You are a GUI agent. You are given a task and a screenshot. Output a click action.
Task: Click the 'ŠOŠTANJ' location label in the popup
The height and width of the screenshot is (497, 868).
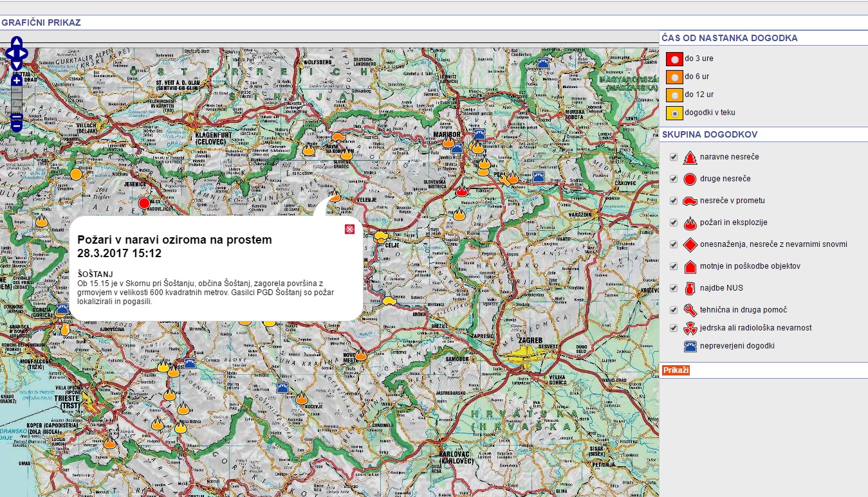click(95, 275)
